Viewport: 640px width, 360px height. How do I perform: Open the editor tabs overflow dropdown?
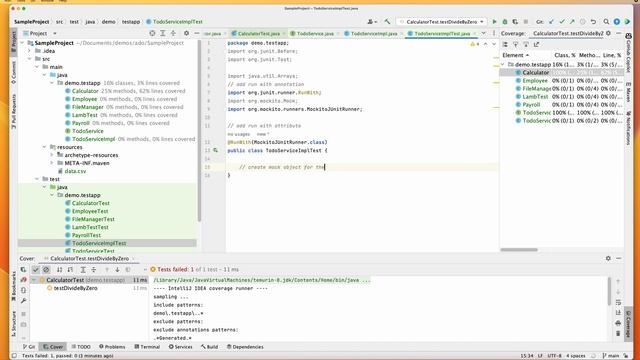(x=484, y=33)
